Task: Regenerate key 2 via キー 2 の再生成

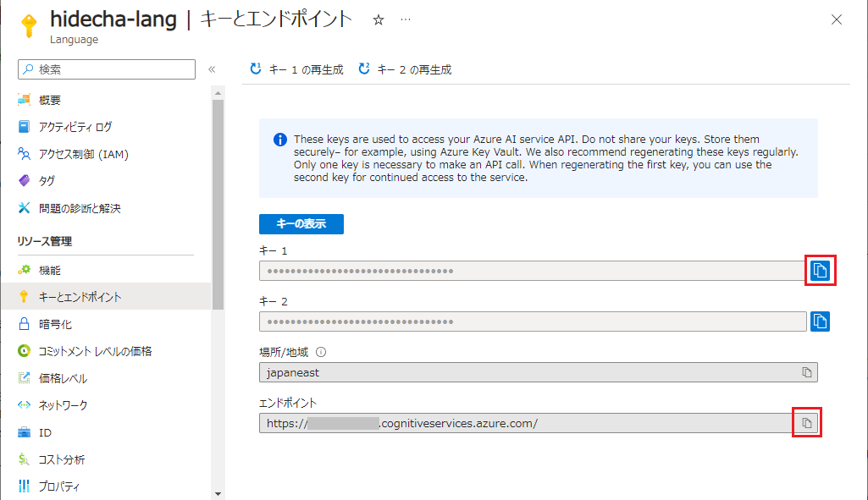Action: tap(405, 69)
